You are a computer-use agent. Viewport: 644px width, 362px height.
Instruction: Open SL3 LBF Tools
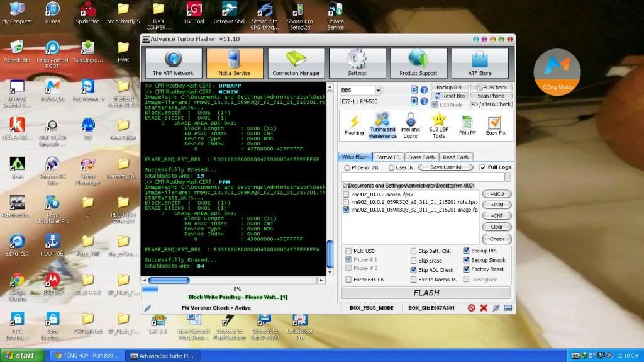click(x=438, y=125)
